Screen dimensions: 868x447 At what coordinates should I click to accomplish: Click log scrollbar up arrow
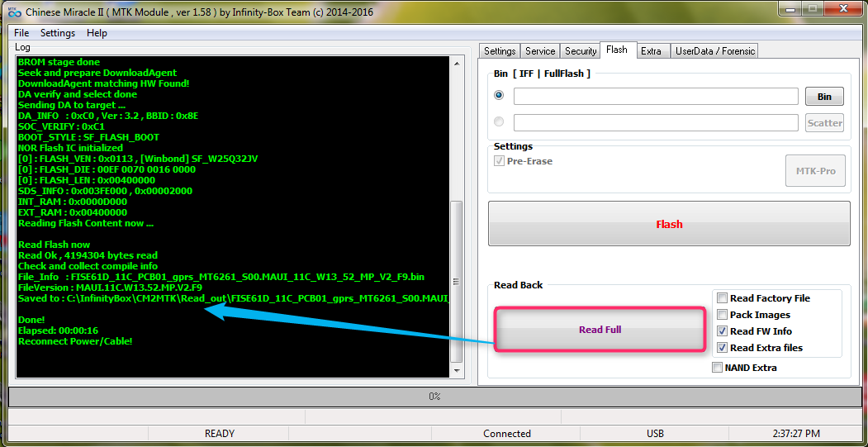click(x=457, y=64)
